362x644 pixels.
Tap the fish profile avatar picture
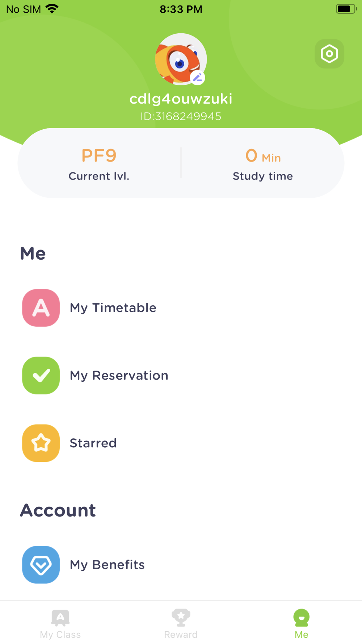point(178,58)
